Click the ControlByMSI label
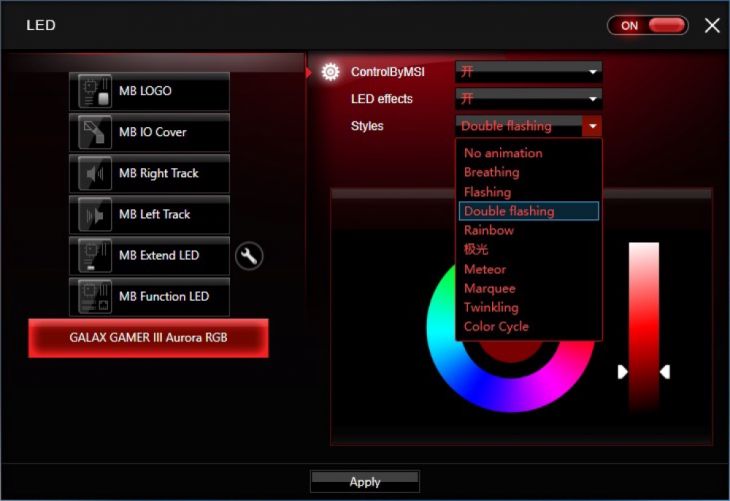Viewport: 730px width, 501px height. (x=388, y=72)
